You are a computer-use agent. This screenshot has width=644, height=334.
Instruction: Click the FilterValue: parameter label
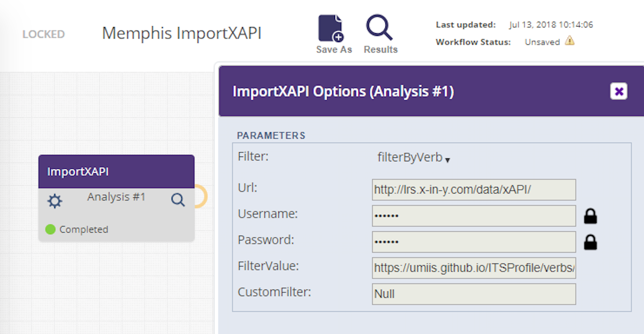tap(269, 266)
